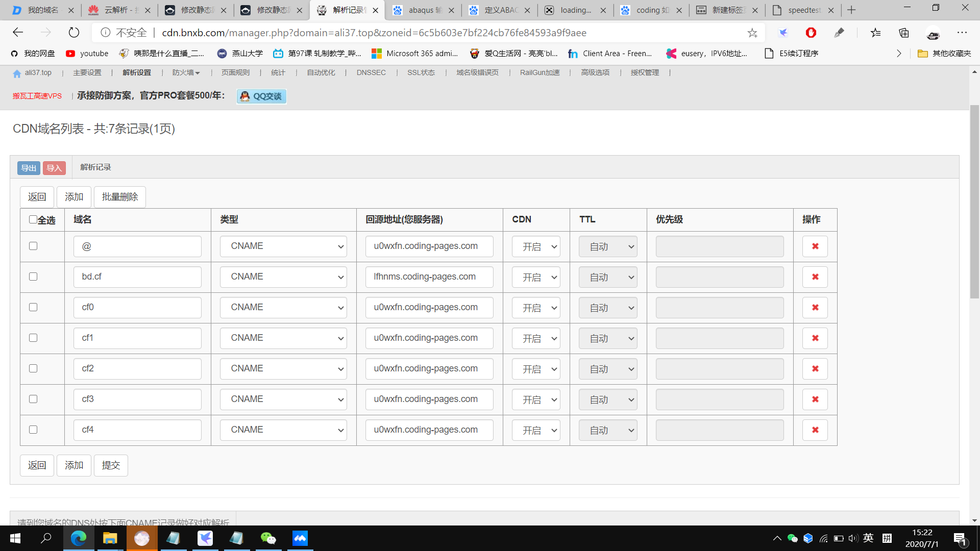Check the 全选 select-all checkbox

tap(33, 219)
